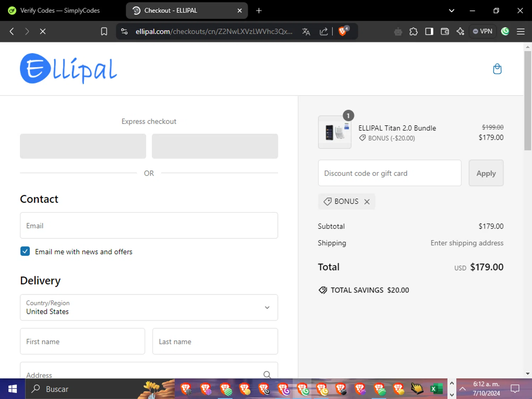The width and height of the screenshot is (532, 399).
Task: Open the Windows Start menu
Action: 12,389
